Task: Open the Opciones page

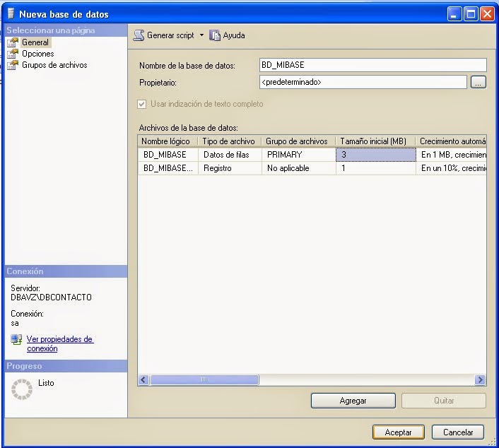Action: [38, 54]
